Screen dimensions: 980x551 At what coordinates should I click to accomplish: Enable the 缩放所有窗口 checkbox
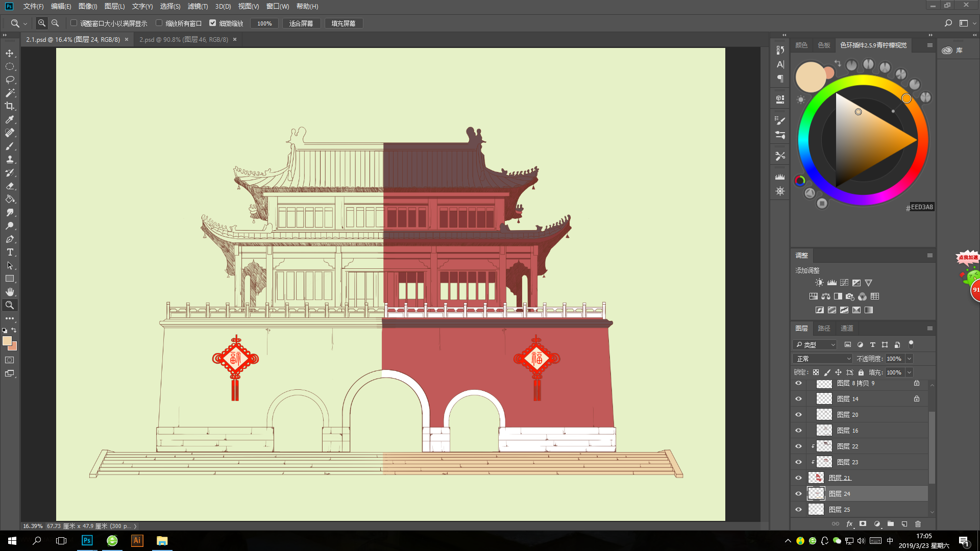[x=159, y=23]
